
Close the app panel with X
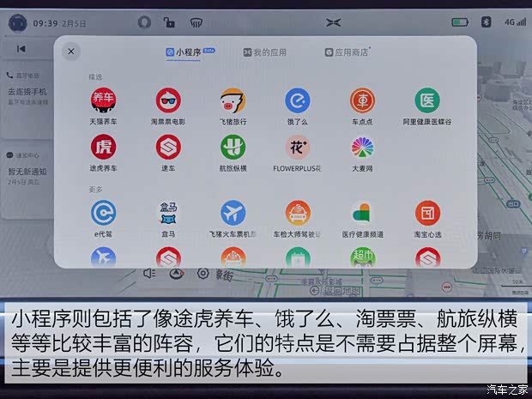(x=71, y=51)
